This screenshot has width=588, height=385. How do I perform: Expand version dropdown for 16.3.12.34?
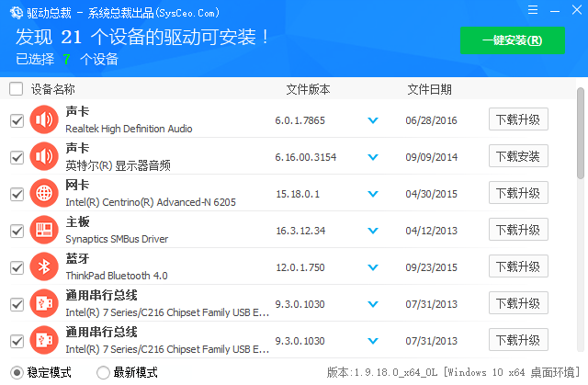coord(373,231)
